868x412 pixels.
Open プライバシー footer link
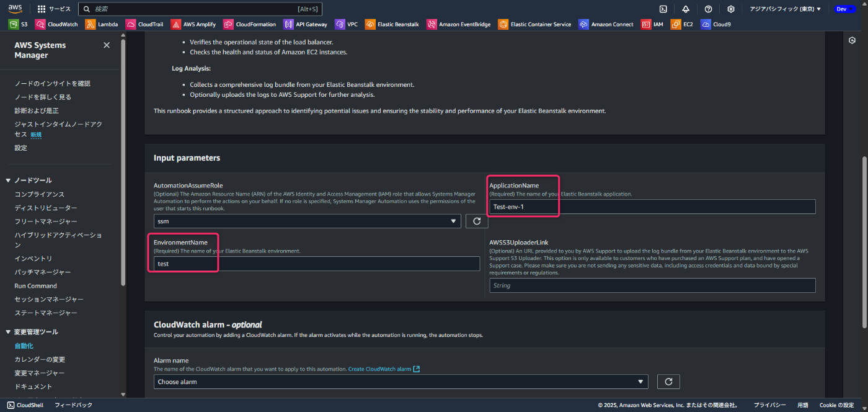tap(769, 405)
